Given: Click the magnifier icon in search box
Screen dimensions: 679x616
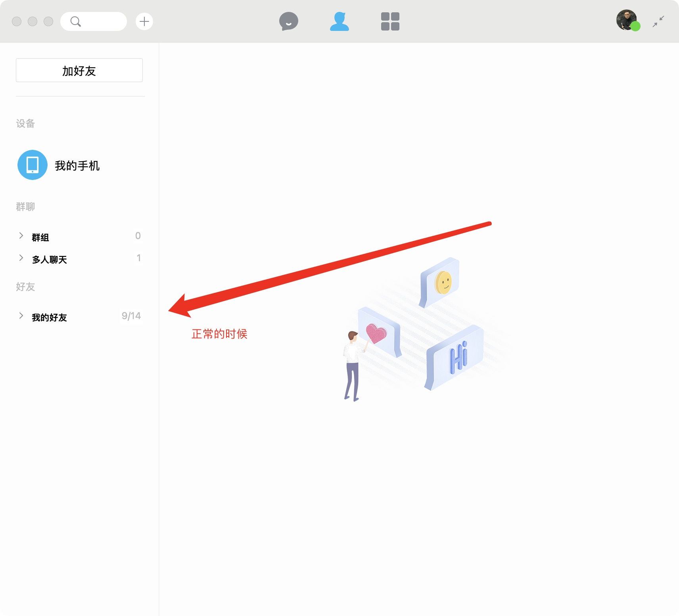Looking at the screenshot, I should (x=75, y=21).
